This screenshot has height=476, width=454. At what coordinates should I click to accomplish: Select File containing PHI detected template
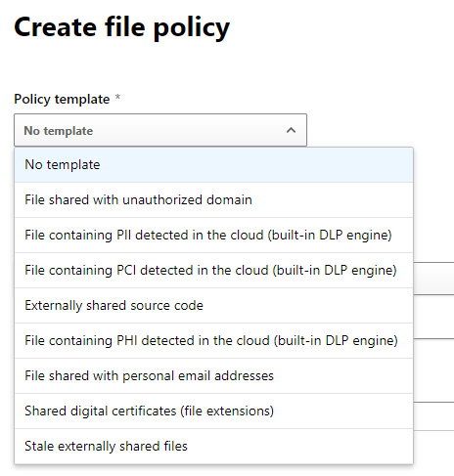[x=213, y=341]
